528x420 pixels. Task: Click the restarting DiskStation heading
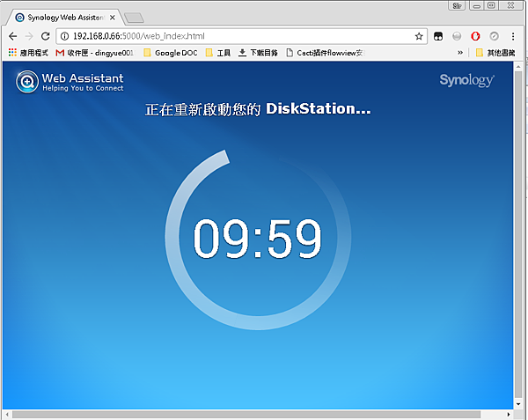tap(258, 109)
